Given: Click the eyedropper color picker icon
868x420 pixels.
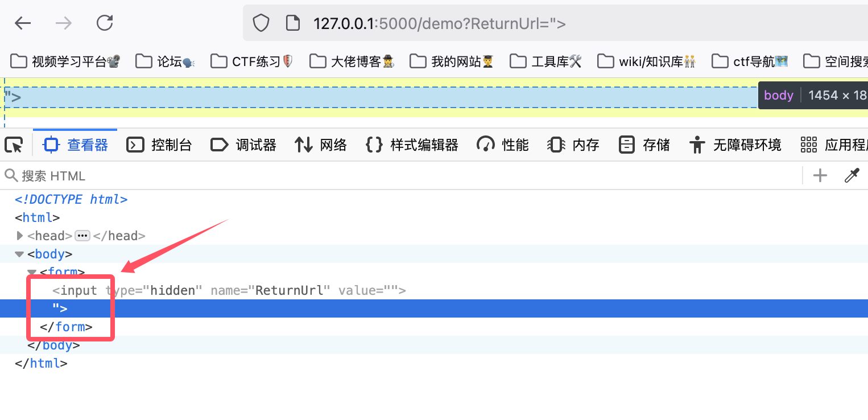Looking at the screenshot, I should coord(851,176).
